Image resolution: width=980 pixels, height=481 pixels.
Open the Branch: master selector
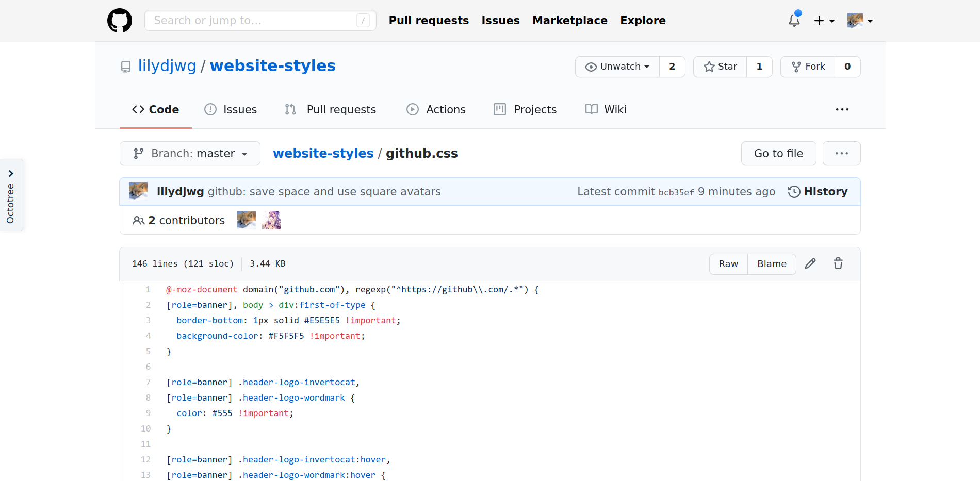[x=190, y=153]
